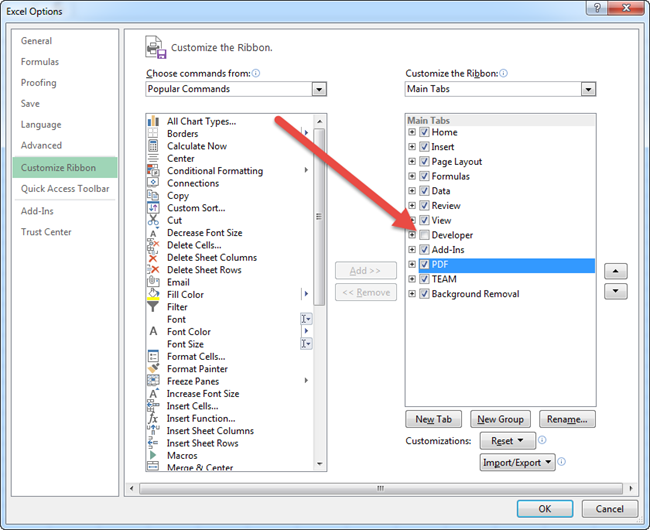650x530 pixels.
Task: Uncheck the Add-Ins checkbox
Action: click(425, 250)
